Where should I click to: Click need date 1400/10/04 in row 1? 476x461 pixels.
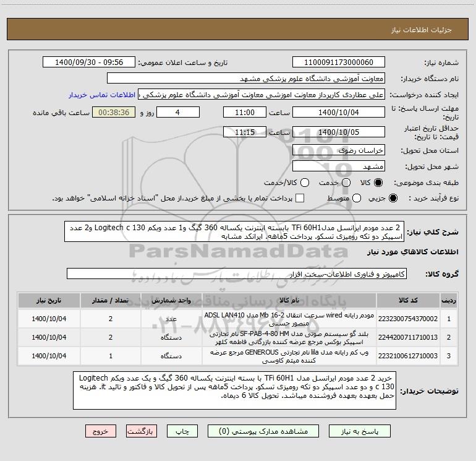click(49, 319)
